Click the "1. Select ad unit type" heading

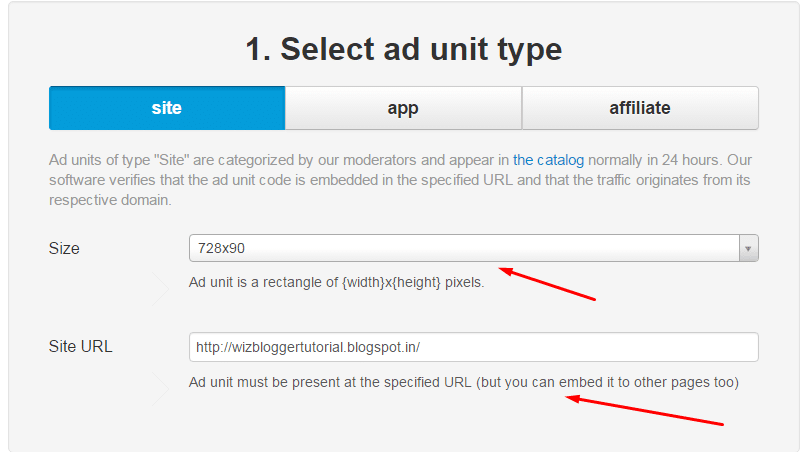point(403,49)
